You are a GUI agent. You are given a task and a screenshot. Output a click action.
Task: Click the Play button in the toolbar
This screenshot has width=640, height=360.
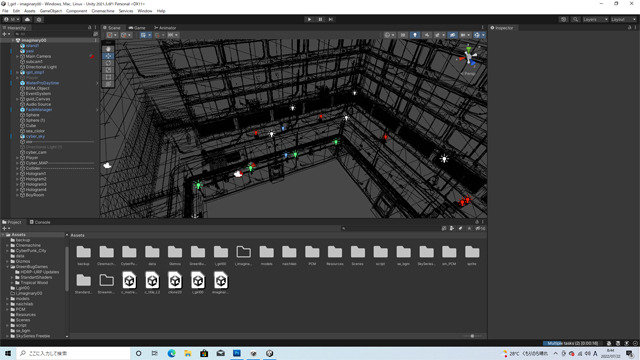click(309, 19)
